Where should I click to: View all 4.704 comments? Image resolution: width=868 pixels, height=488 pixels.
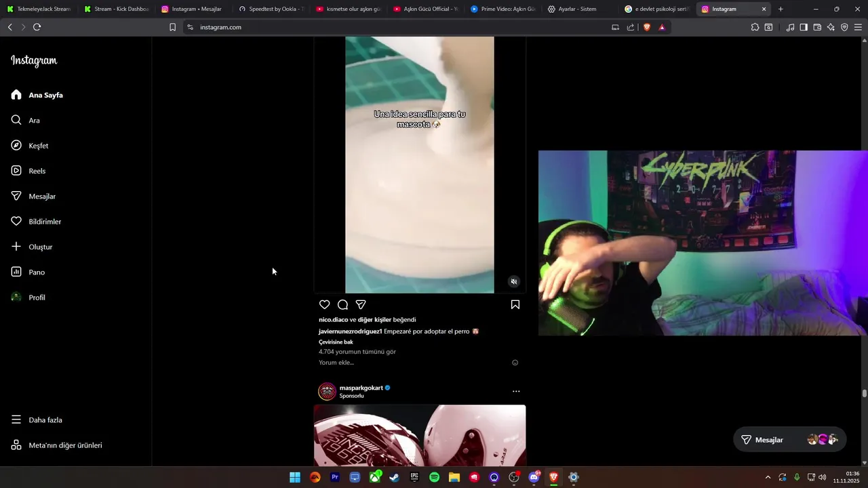point(357,352)
